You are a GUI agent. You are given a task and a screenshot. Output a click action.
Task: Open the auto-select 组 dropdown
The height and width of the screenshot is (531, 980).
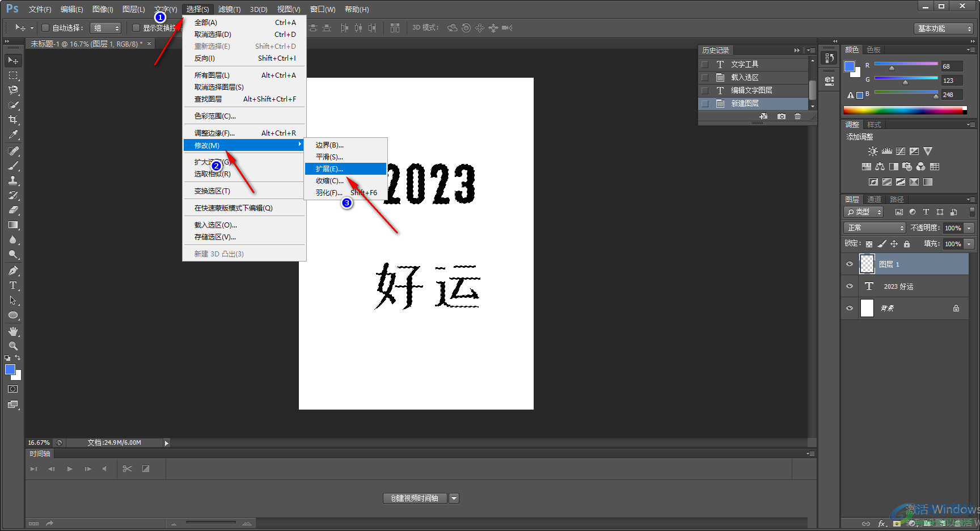coord(106,28)
